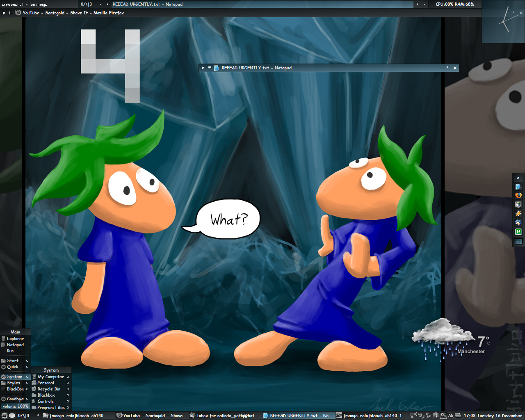Open My Computer in System menu
This screenshot has width=525, height=420.
(x=51, y=377)
